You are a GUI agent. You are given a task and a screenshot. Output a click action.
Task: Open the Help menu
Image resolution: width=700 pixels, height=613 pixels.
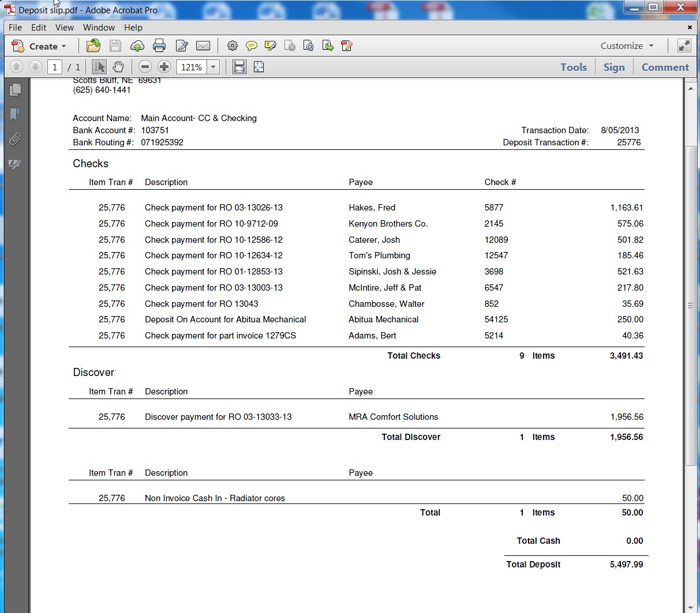[x=133, y=27]
